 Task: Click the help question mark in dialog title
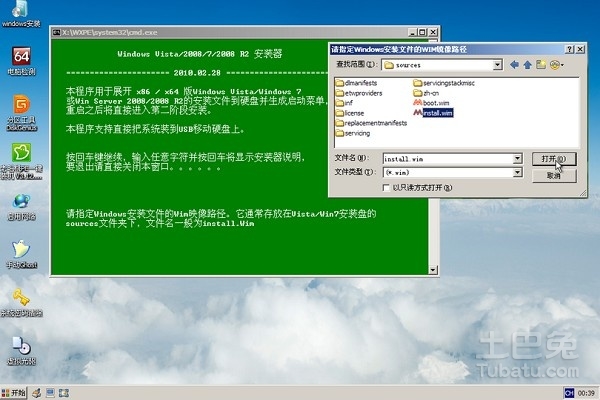coord(569,49)
